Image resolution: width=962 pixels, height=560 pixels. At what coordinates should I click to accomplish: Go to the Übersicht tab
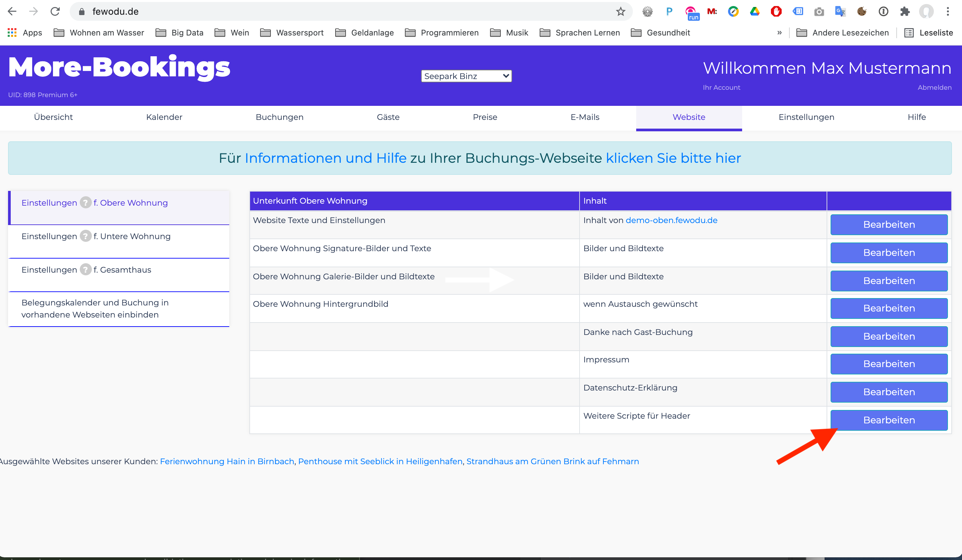tap(53, 117)
